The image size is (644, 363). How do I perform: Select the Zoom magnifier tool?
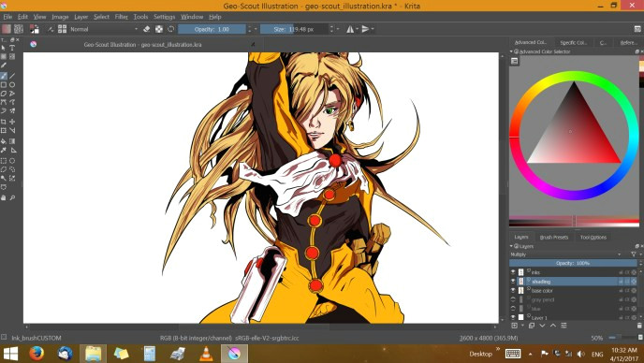pyautogui.click(x=12, y=197)
